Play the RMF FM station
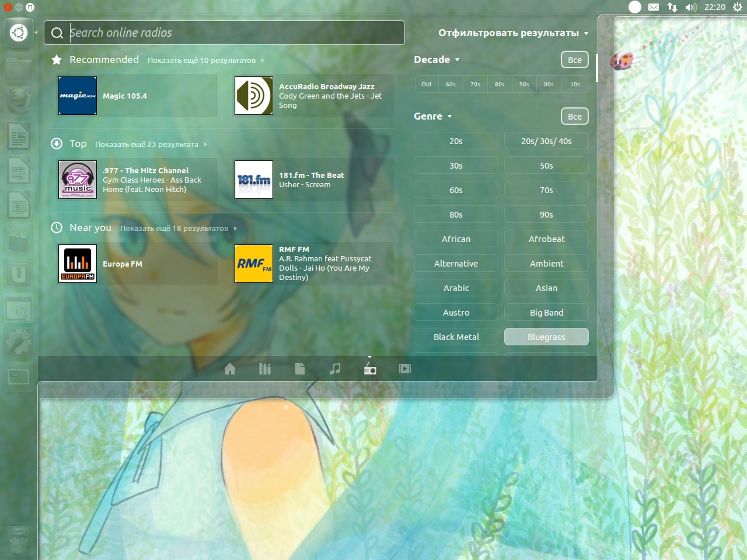Screen dimensions: 747x560 click(313, 264)
